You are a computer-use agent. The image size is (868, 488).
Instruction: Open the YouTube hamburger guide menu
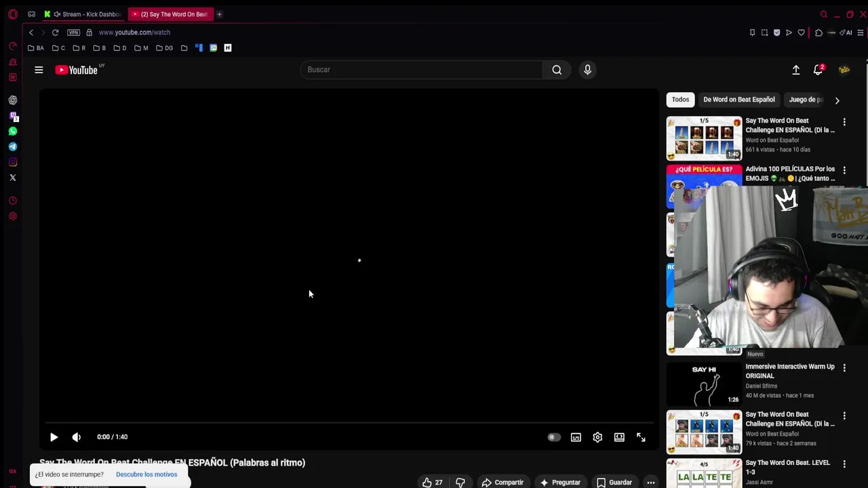pos(39,70)
